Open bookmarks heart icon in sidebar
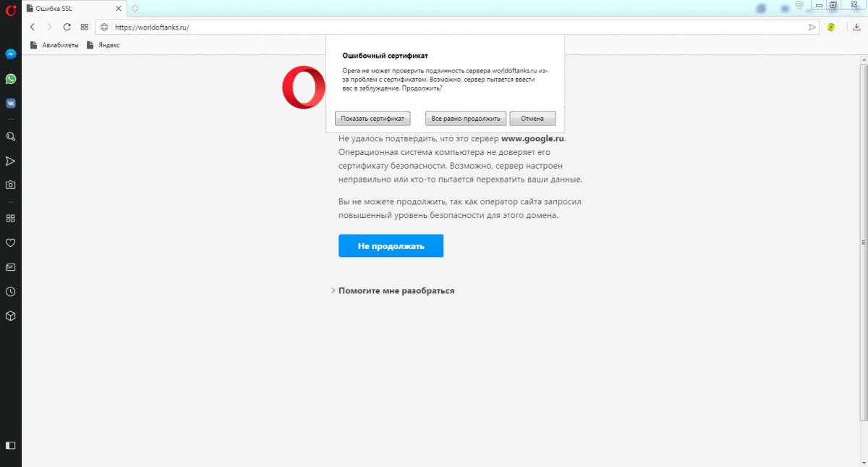Image resolution: width=868 pixels, height=467 pixels. [x=11, y=243]
